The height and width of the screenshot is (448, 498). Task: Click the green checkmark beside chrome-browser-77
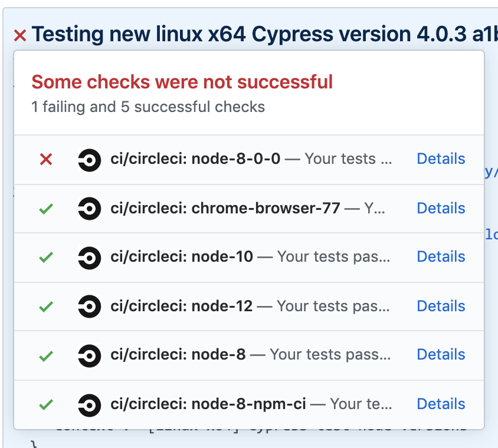(46, 209)
